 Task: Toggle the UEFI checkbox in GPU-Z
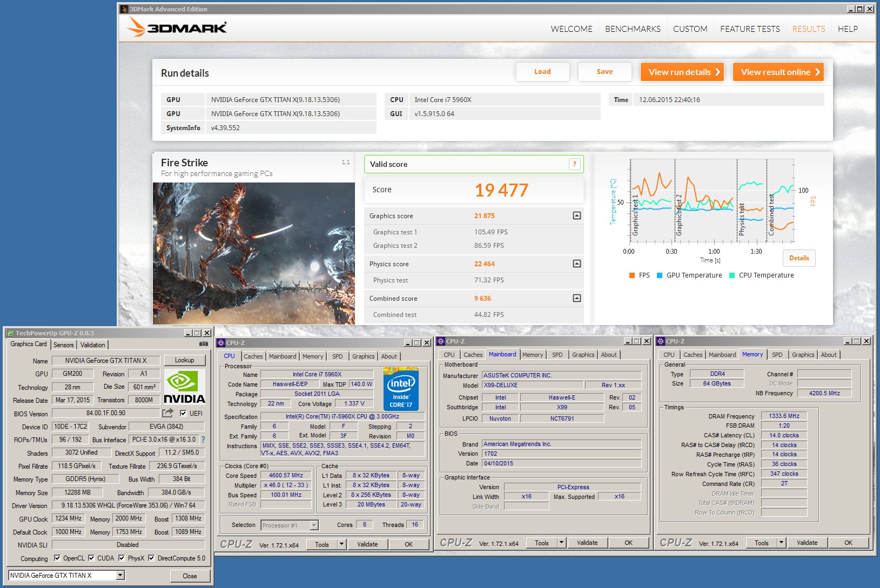183,413
